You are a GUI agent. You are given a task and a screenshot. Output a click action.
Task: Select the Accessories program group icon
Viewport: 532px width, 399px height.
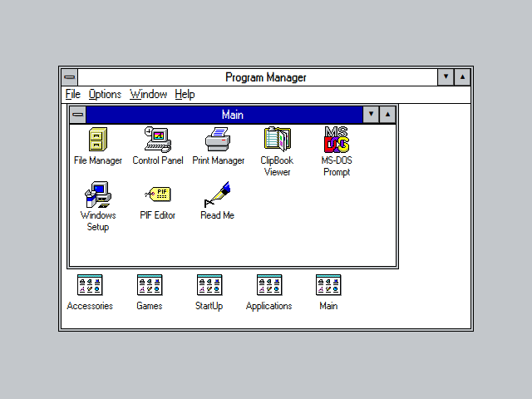coord(90,285)
